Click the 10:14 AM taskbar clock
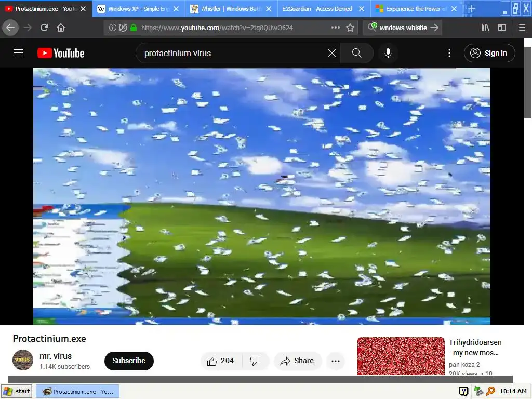 [513, 391]
